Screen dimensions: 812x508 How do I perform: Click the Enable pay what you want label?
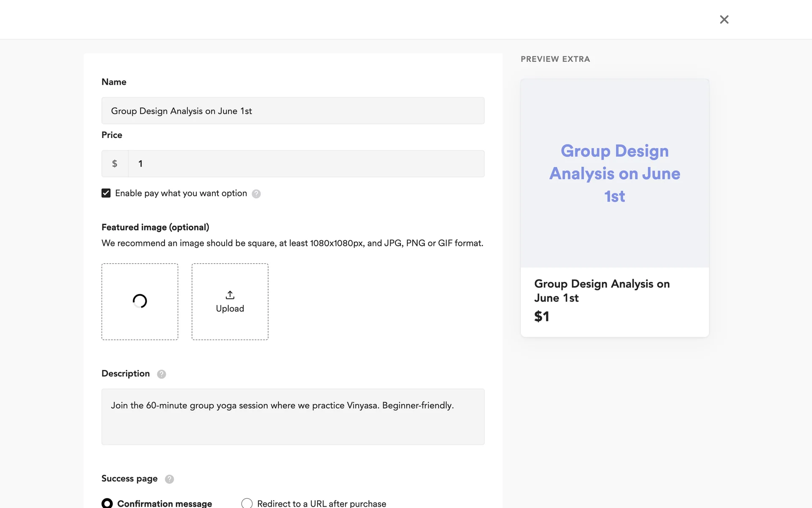click(181, 193)
